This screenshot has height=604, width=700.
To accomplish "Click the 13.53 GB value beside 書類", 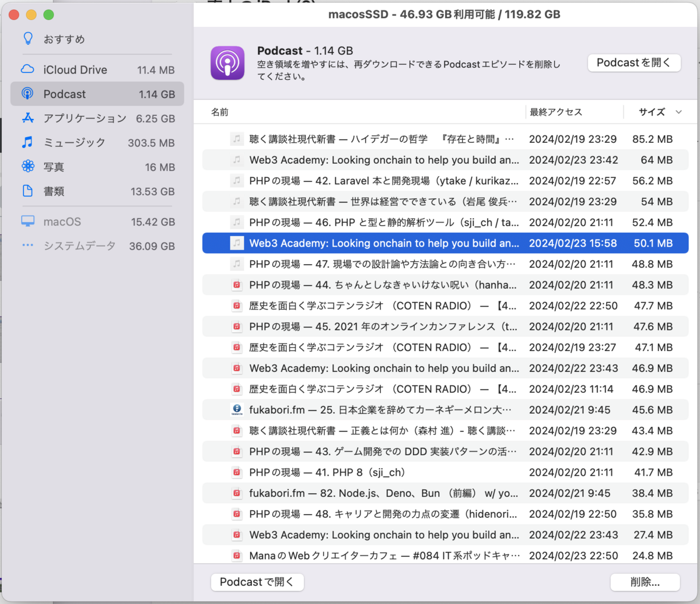I will coord(152,191).
